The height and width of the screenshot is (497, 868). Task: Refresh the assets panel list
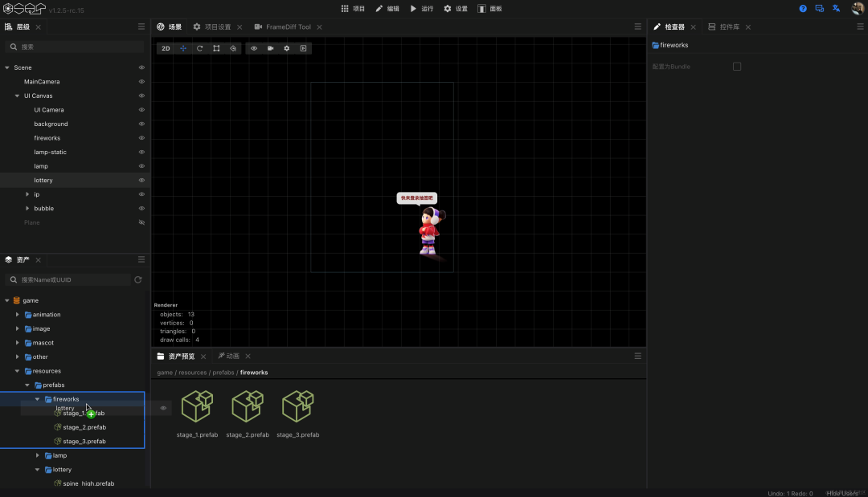pos(138,279)
